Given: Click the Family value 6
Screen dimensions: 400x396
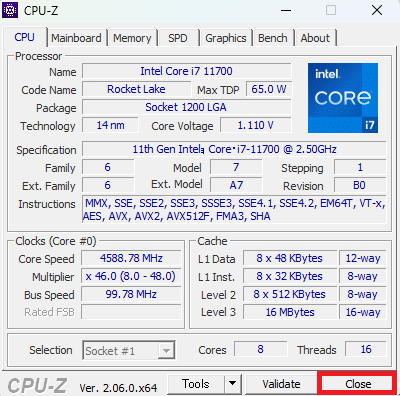Looking at the screenshot, I should pos(108,167).
